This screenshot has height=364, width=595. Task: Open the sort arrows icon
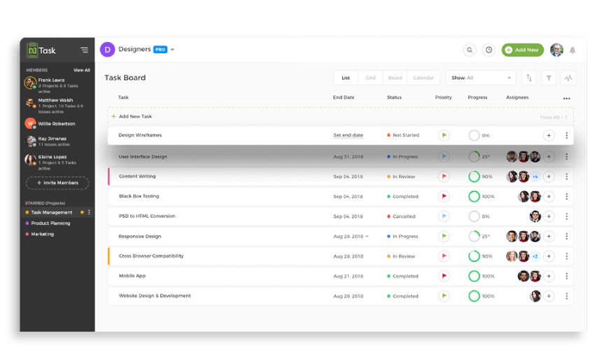(529, 78)
